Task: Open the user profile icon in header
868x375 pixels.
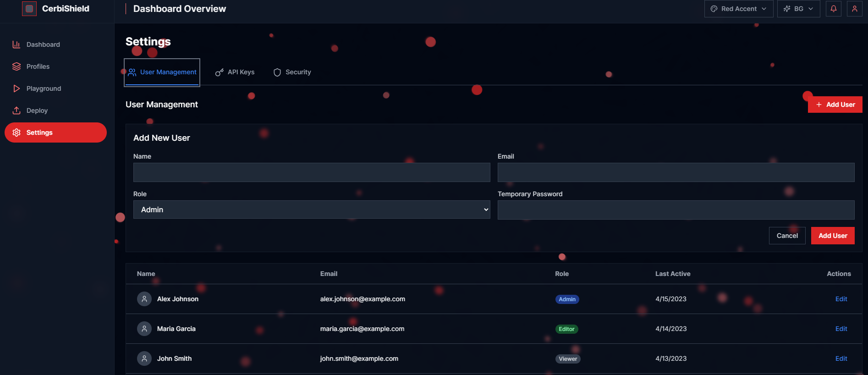Action: click(855, 9)
